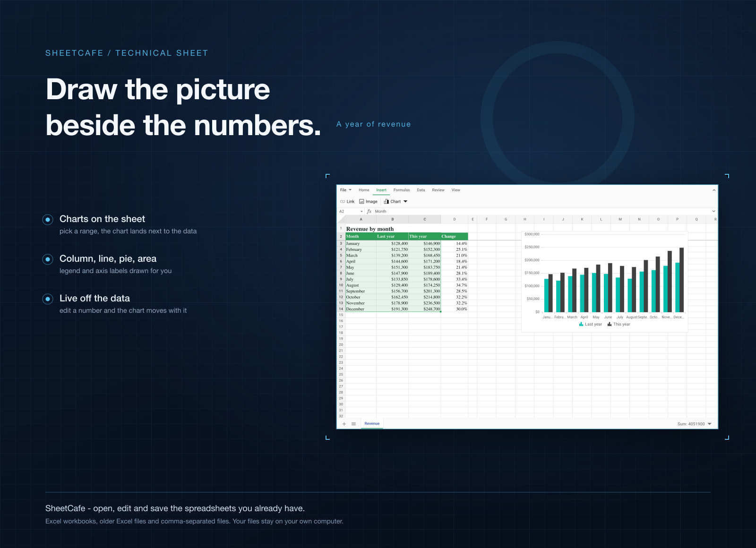The width and height of the screenshot is (756, 548).
Task: Switch to the View tab
Action: [x=455, y=190]
